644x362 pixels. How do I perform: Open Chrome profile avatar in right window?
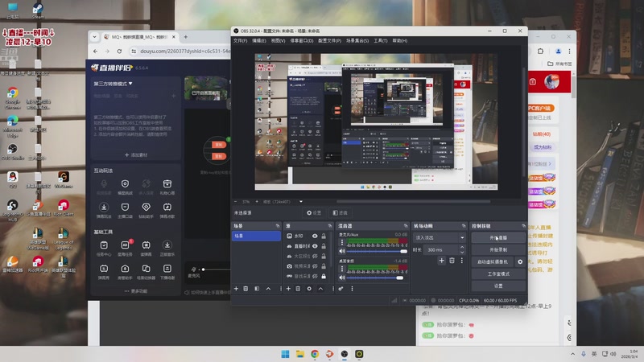click(x=558, y=51)
